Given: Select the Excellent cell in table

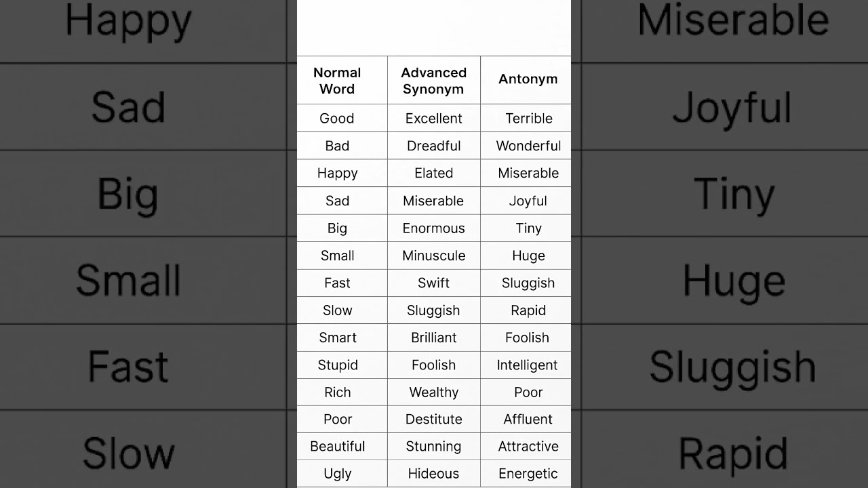Looking at the screenshot, I should coord(433,119).
